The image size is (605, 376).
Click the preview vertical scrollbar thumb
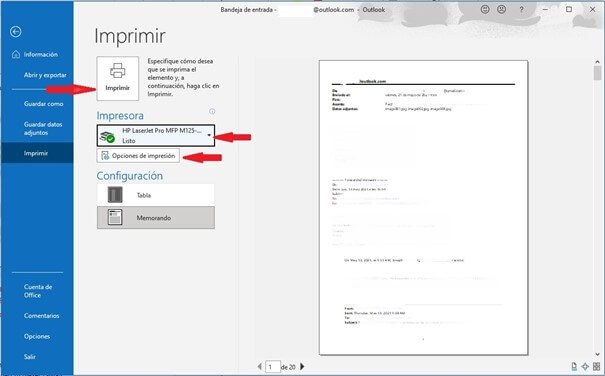(x=597, y=73)
